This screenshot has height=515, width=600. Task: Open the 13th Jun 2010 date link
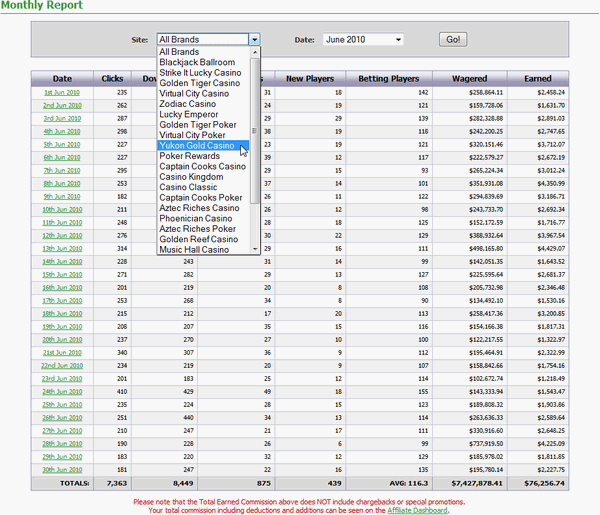point(62,249)
